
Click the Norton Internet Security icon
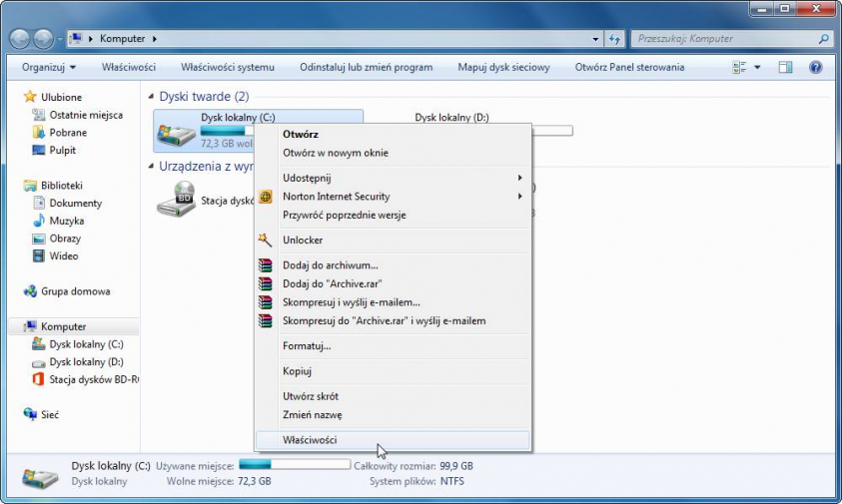[x=265, y=197]
